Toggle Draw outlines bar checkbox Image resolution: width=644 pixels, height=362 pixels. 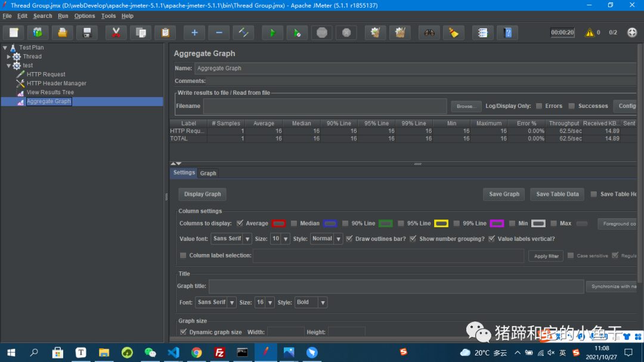[349, 239]
